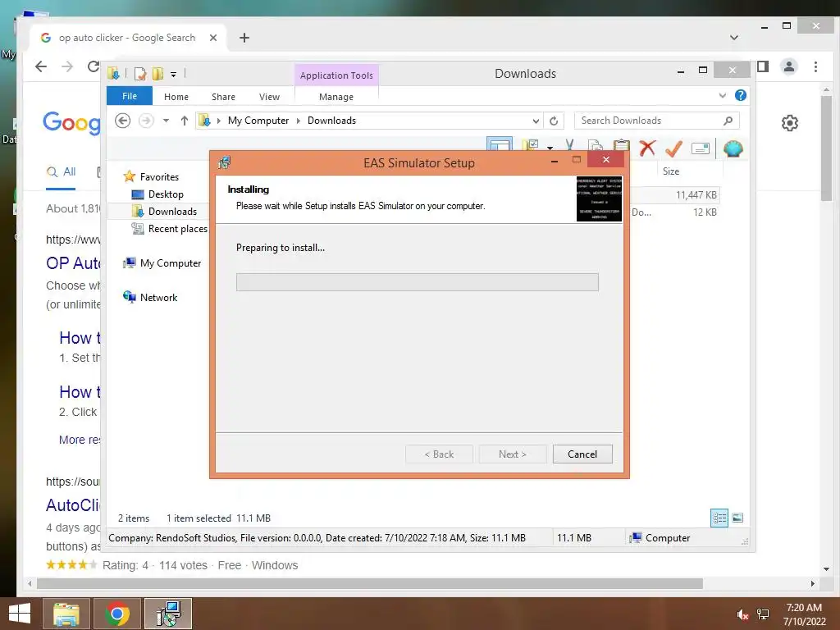Close the op auto clicker Chrome tab
The height and width of the screenshot is (630, 840).
(212, 38)
